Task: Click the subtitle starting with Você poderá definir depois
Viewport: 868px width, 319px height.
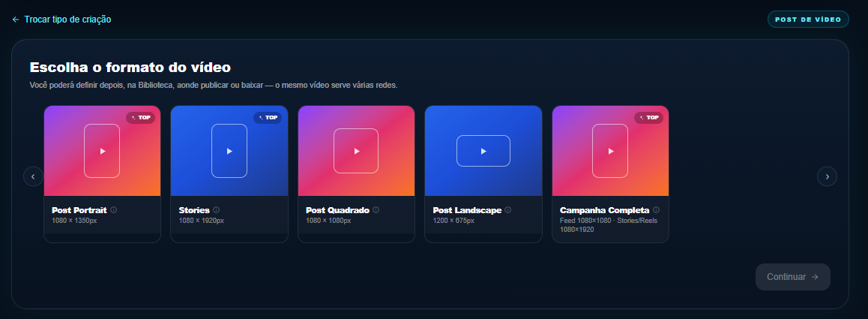Action: pyautogui.click(x=214, y=86)
